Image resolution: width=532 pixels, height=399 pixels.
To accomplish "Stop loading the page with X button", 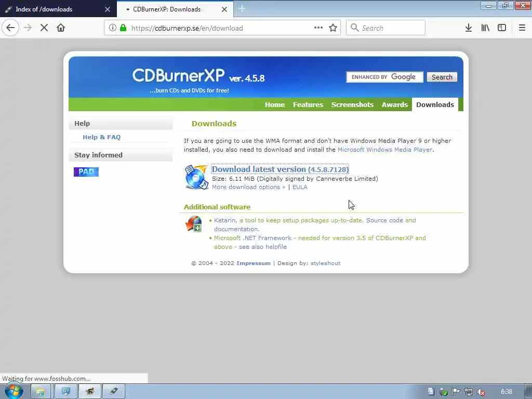I will pyautogui.click(x=44, y=28).
